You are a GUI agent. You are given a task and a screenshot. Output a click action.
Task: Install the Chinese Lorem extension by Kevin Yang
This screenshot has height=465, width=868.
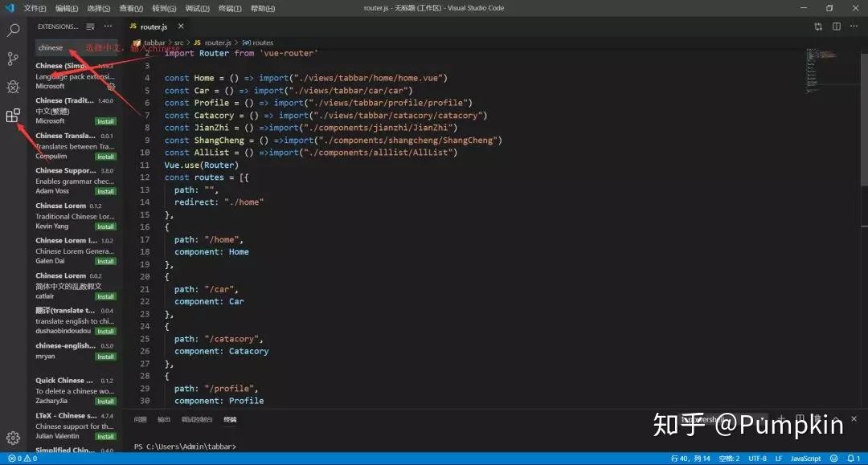tap(105, 226)
